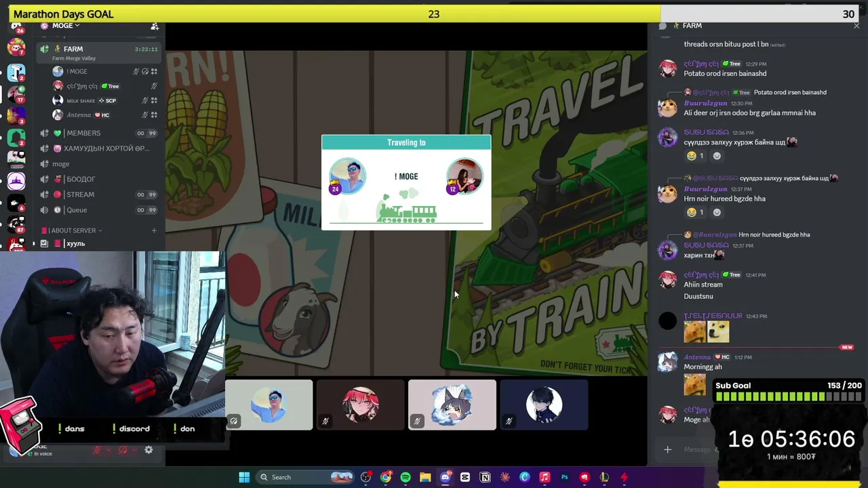Collapse the ABOUT SERVER category

(73, 230)
